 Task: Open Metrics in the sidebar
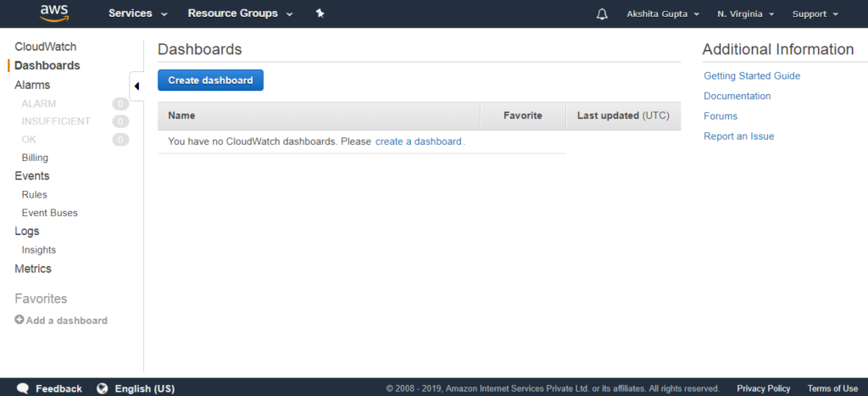click(x=33, y=269)
